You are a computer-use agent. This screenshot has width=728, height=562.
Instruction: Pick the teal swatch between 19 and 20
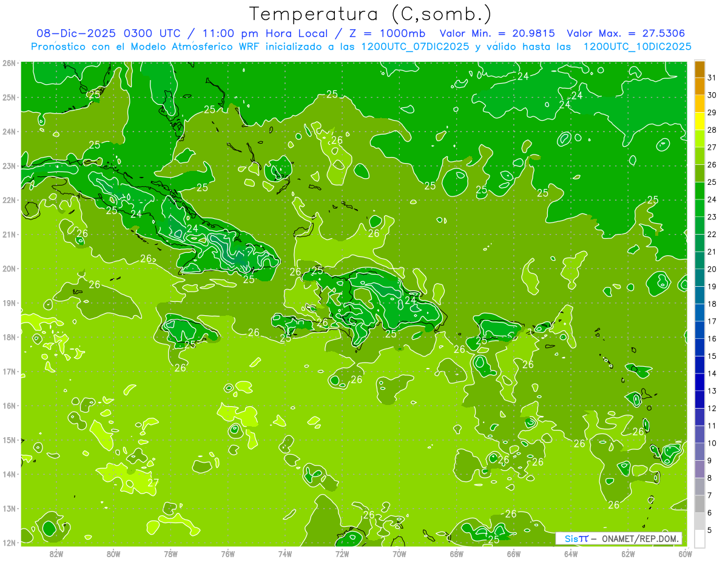699,277
